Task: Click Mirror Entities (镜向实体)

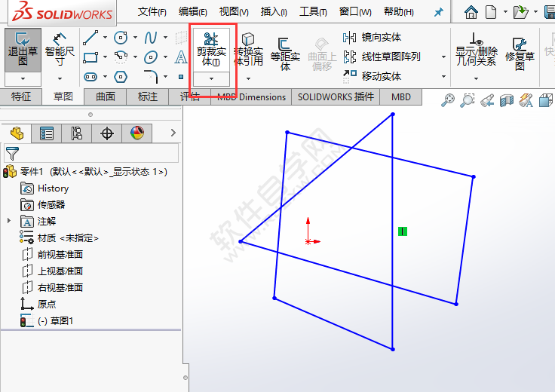Action: tap(372, 37)
